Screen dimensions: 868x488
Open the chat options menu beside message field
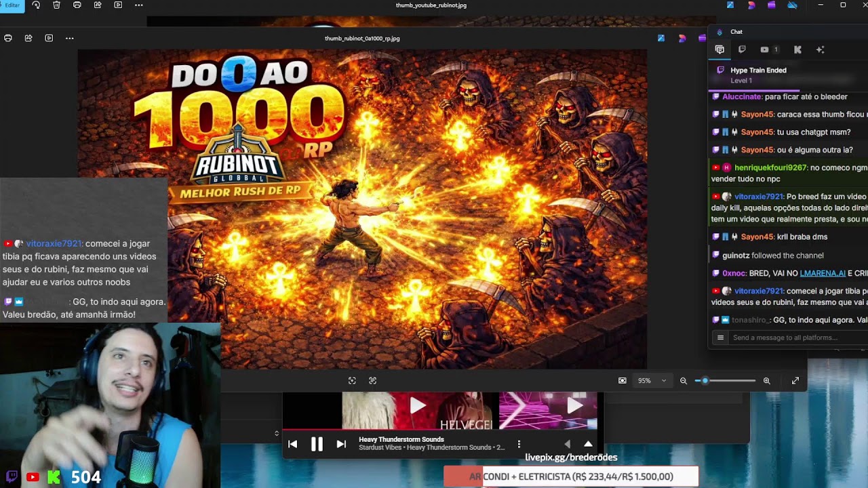720,338
